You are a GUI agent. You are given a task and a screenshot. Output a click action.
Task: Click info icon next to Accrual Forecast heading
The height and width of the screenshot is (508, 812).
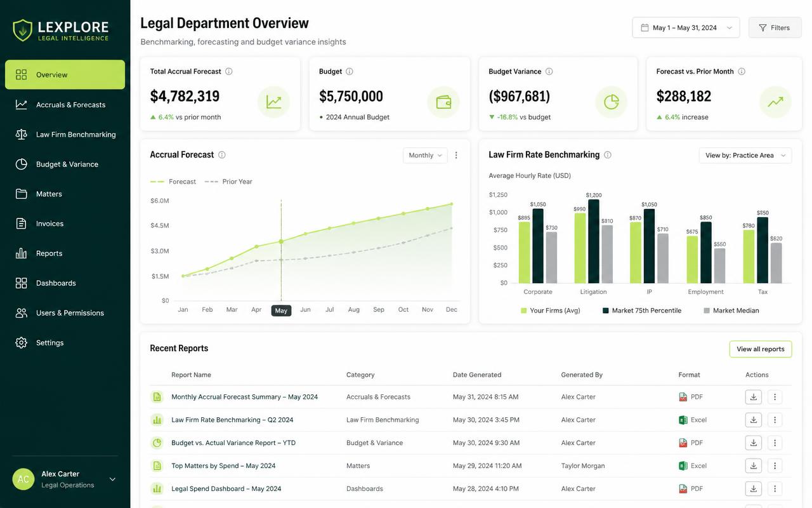[x=222, y=155]
